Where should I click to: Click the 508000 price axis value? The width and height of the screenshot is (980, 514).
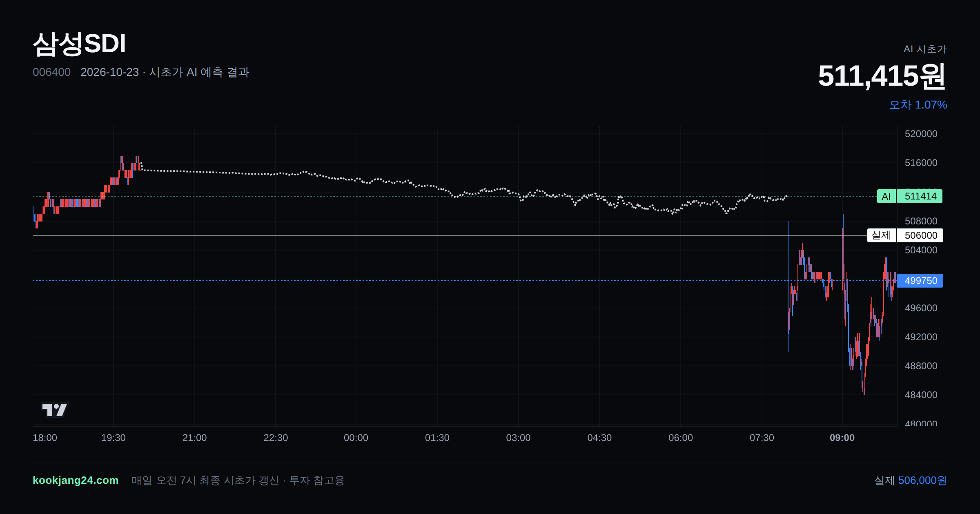pyautogui.click(x=921, y=221)
